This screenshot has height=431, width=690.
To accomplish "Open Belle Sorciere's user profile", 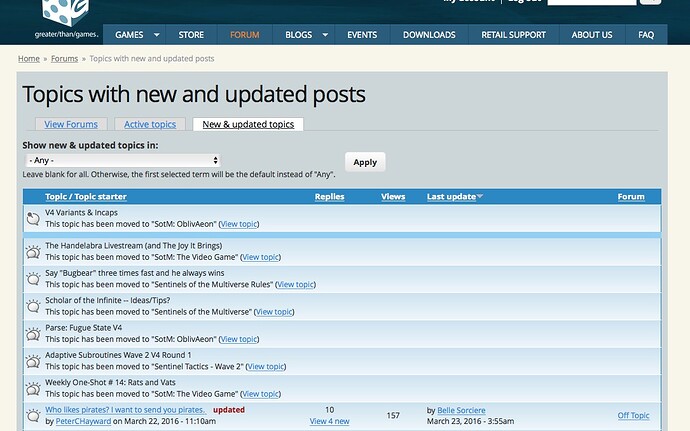I will coord(461,410).
